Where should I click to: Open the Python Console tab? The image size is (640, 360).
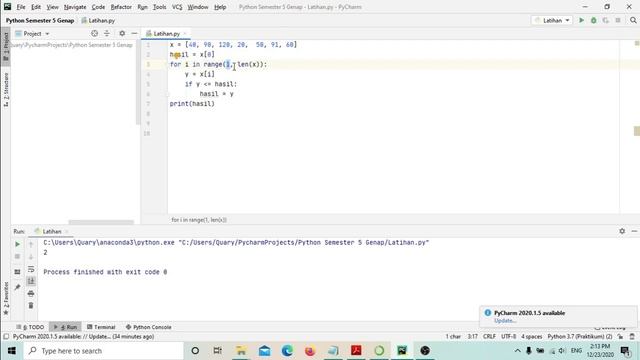coord(149,327)
